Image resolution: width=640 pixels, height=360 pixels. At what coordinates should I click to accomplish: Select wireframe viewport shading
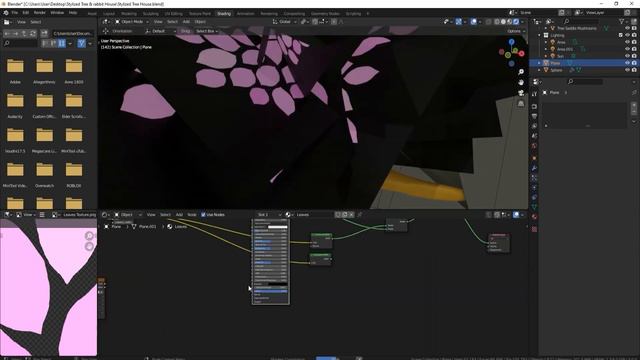click(x=497, y=22)
